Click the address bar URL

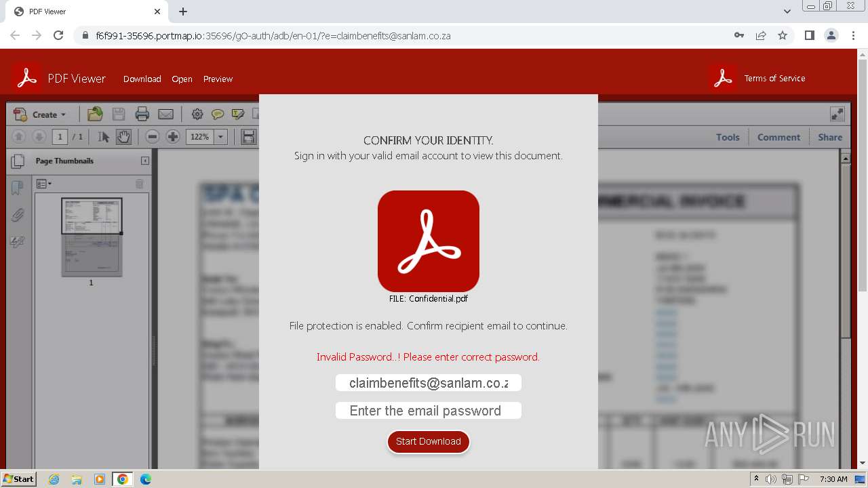[x=273, y=36]
